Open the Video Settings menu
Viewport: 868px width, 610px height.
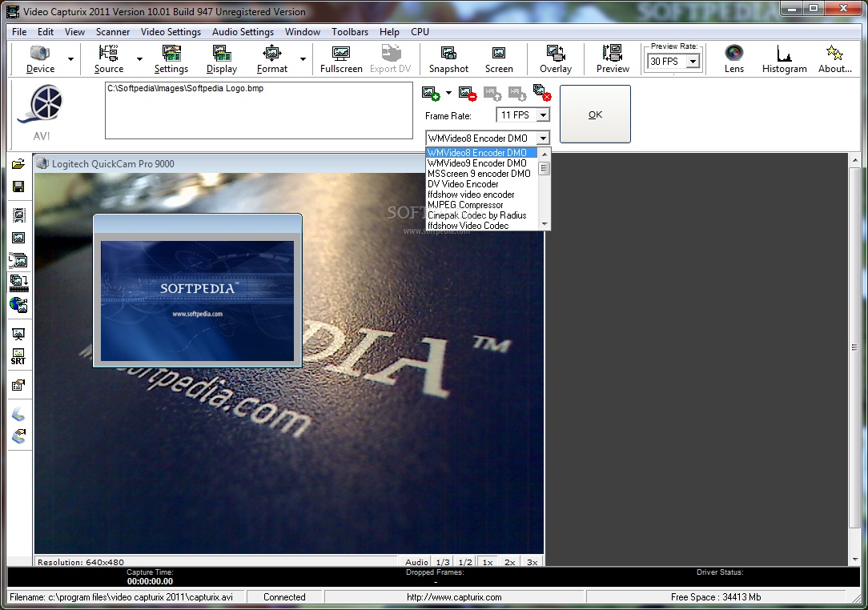[171, 31]
